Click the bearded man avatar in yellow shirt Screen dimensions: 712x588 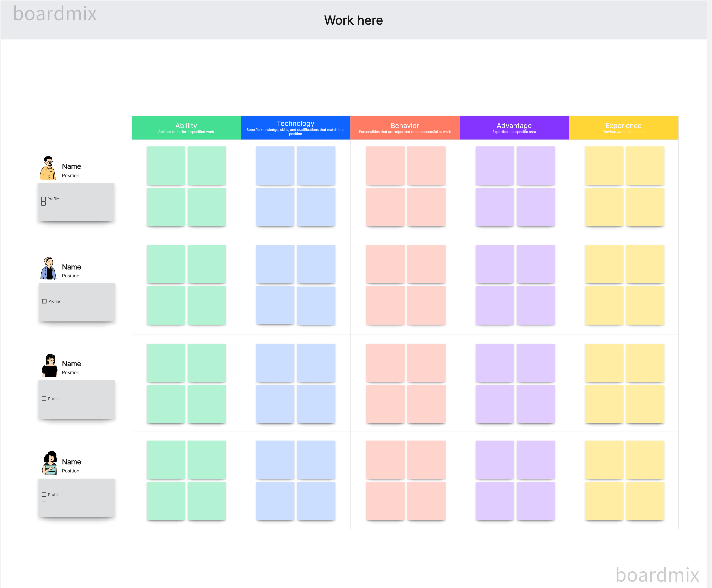pos(48,168)
